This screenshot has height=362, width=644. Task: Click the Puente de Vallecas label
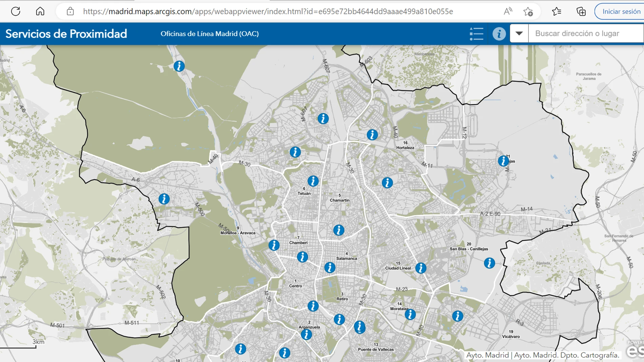coord(376,349)
